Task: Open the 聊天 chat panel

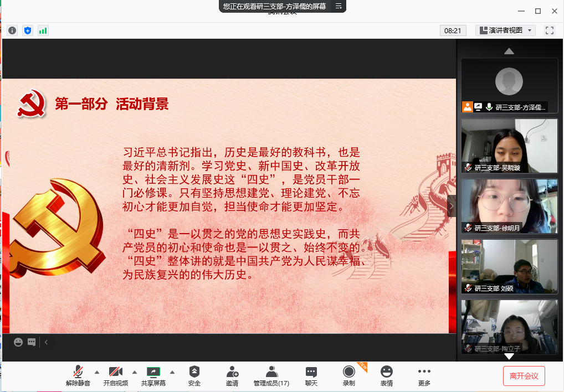Action: pyautogui.click(x=311, y=376)
